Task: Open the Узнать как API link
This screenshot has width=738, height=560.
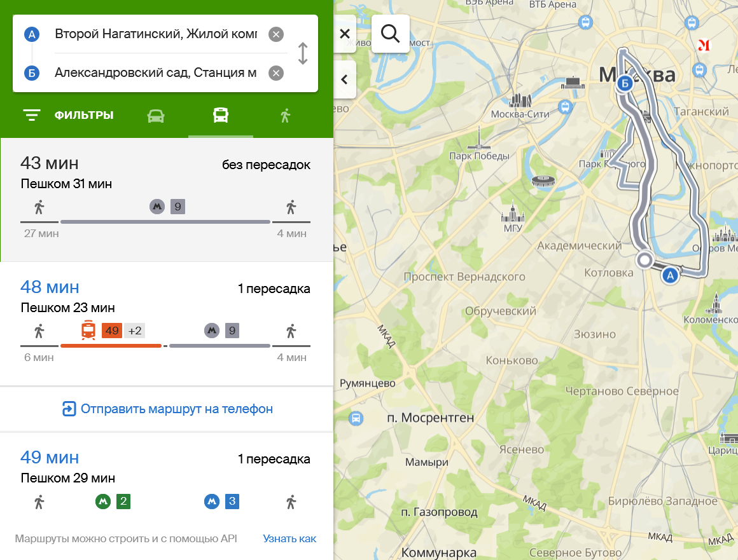Action: (289, 539)
